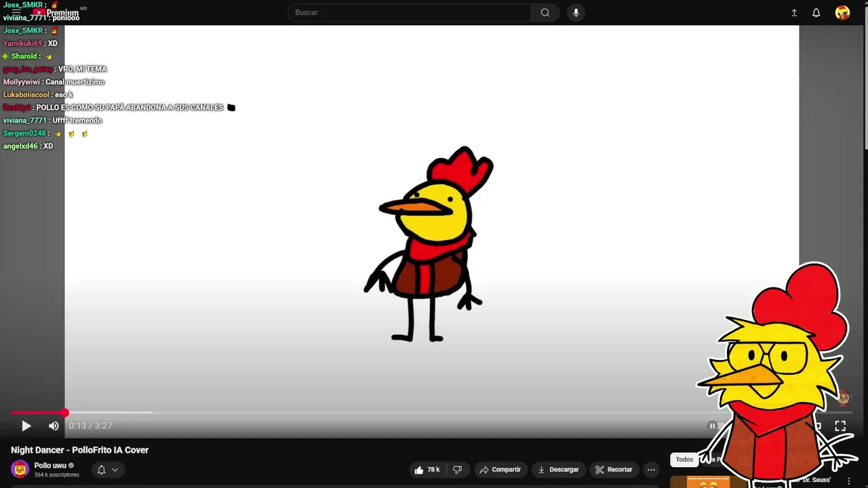This screenshot has height=488, width=868.
Task: Like the video (78 k)
Action: (x=427, y=470)
